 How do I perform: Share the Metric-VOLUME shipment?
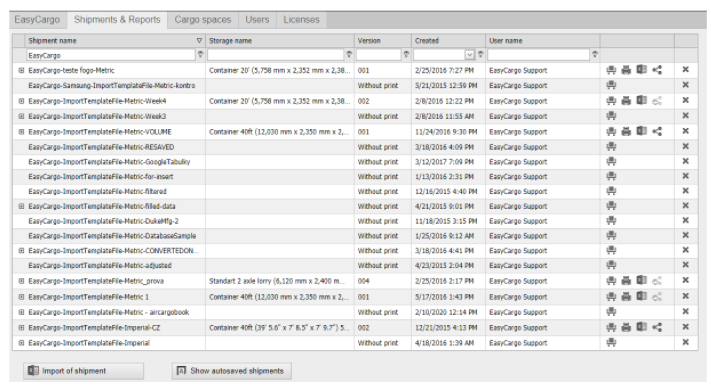[x=657, y=132]
